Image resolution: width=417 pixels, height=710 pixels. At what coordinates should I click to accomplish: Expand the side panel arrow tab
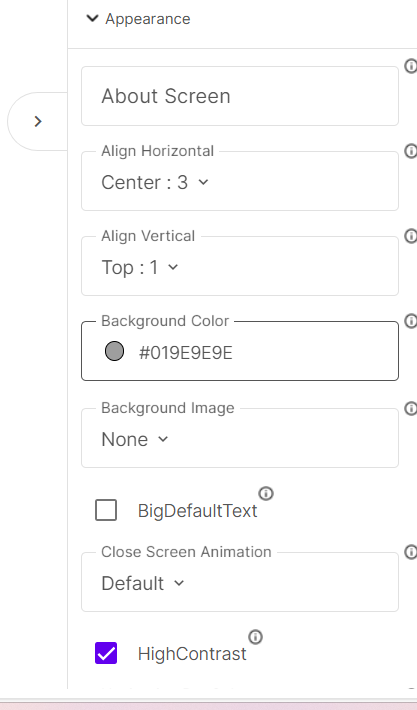pyautogui.click(x=38, y=121)
